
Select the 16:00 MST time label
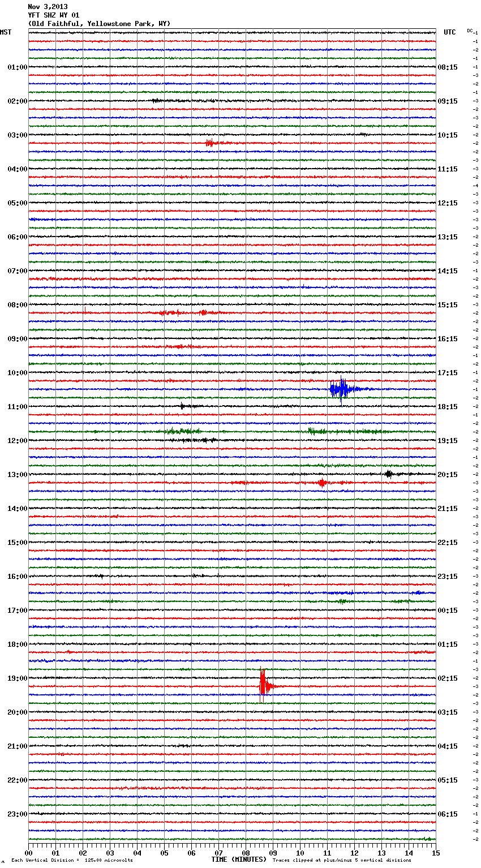tap(18, 577)
